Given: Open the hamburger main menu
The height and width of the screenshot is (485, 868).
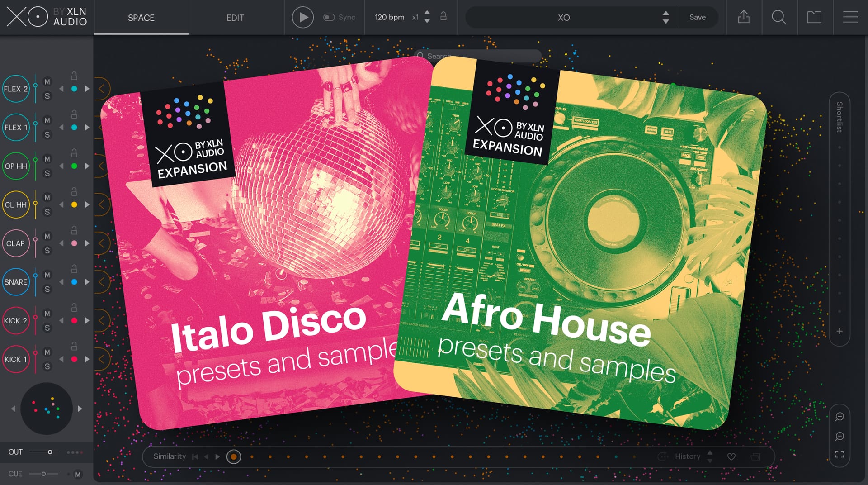Looking at the screenshot, I should [850, 17].
